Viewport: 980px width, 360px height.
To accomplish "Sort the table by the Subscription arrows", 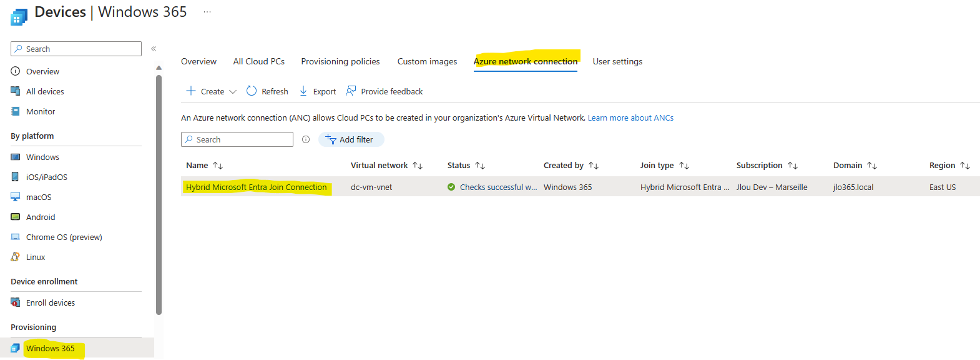I will tap(793, 166).
